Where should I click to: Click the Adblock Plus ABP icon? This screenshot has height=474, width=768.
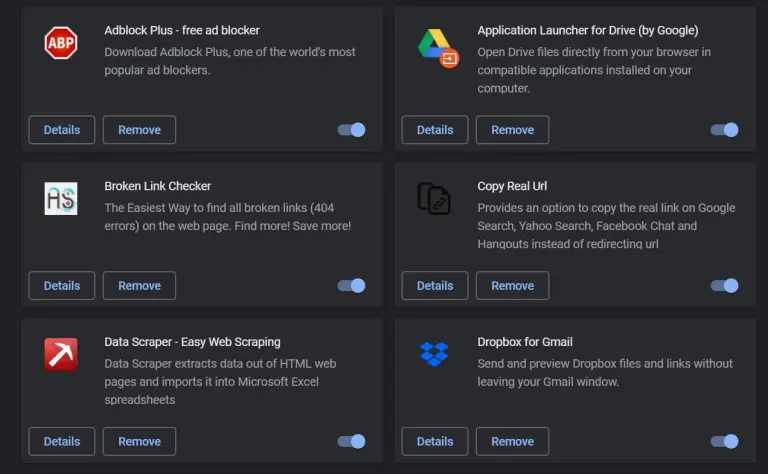61,43
